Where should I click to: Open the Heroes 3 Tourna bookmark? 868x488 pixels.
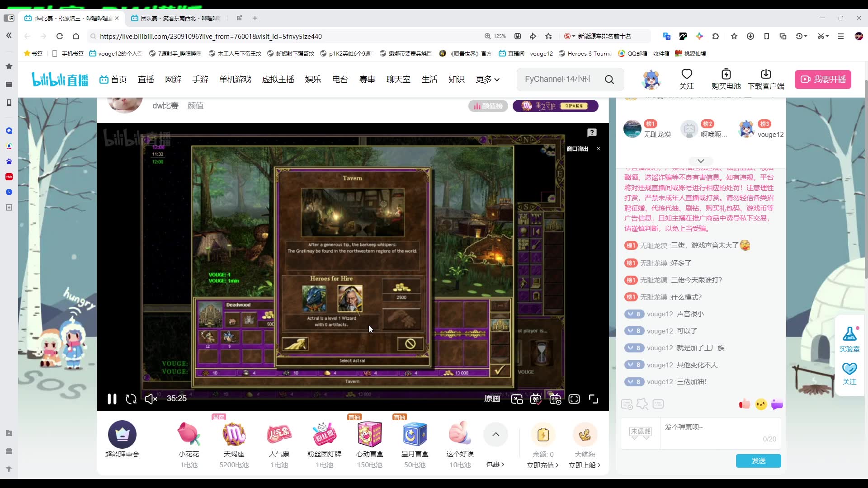click(585, 53)
